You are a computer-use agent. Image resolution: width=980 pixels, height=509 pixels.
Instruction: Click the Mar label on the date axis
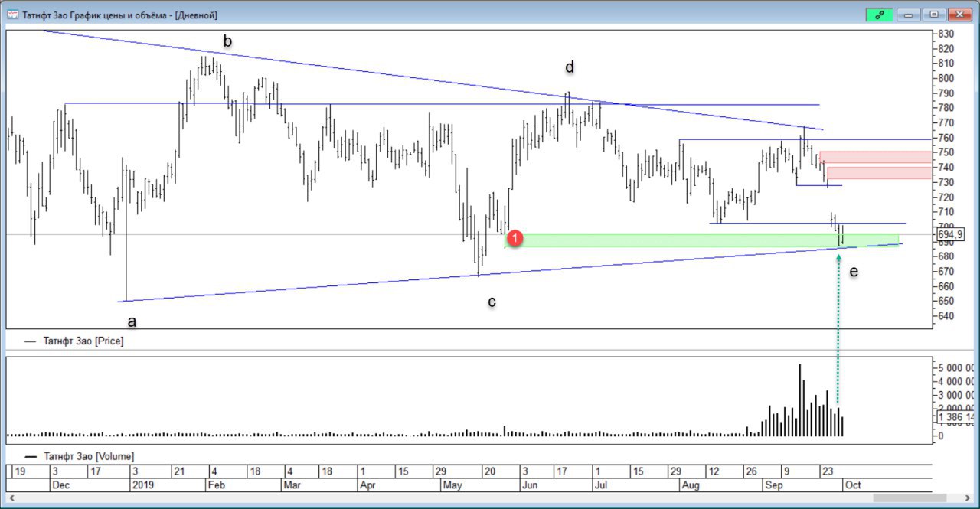[x=291, y=485]
